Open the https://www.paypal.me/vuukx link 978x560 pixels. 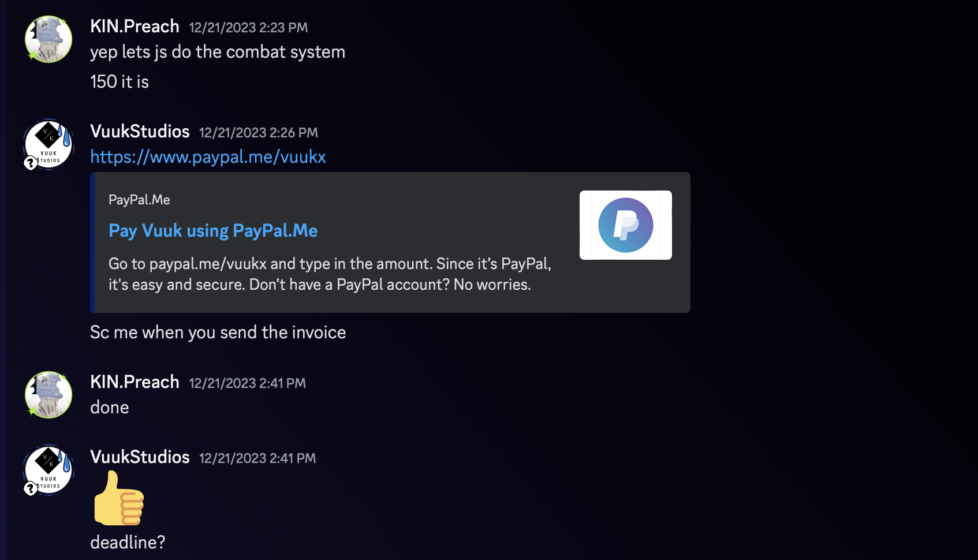[x=208, y=157]
